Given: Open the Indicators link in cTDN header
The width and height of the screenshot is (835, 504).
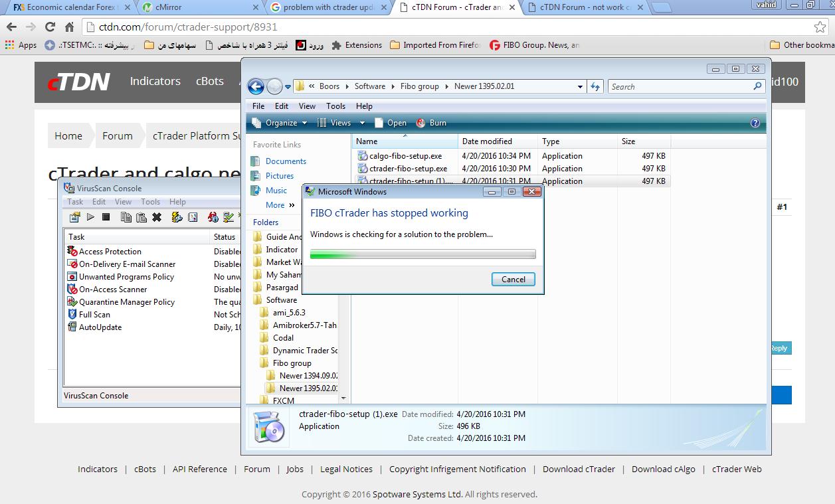Looking at the screenshot, I should click(155, 81).
